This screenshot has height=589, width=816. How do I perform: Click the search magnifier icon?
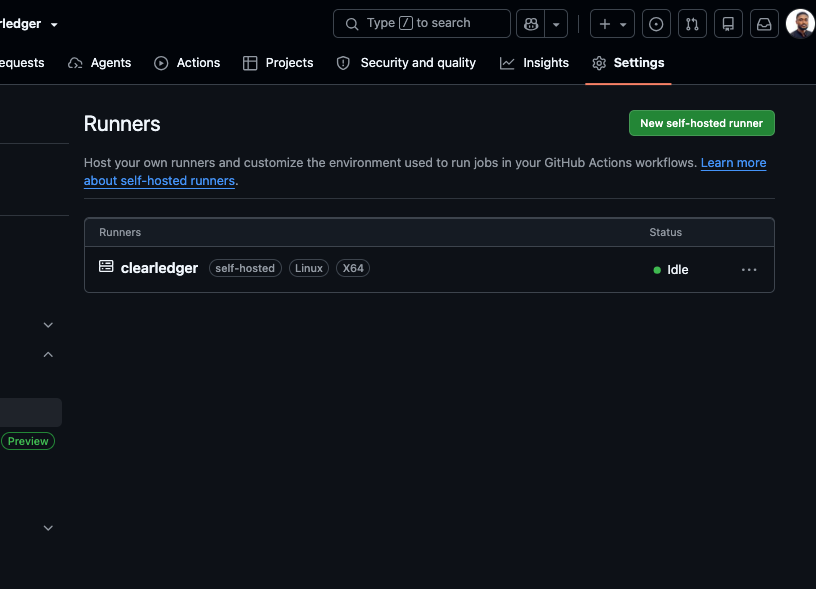352,24
